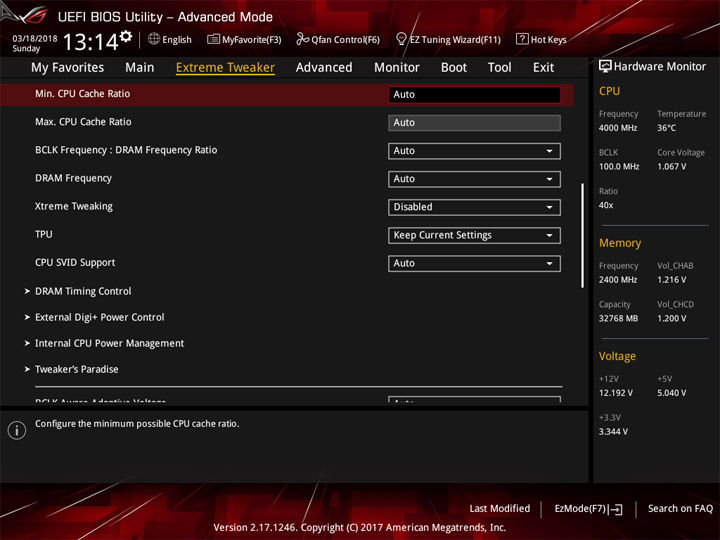Click Core Voltage value 1.067 V
720x540 pixels.
point(672,167)
